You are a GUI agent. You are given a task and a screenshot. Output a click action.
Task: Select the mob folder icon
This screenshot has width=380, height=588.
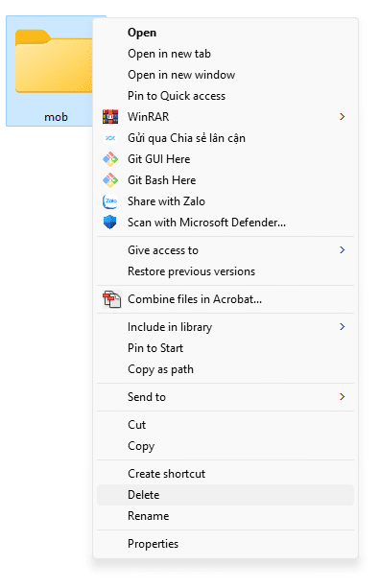pos(54,62)
